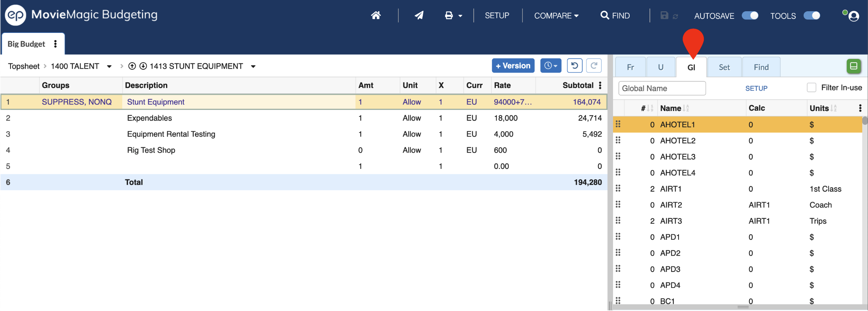Screen dimensions: 868x311
Task: Open Big Budget tab options menu
Action: click(55, 44)
